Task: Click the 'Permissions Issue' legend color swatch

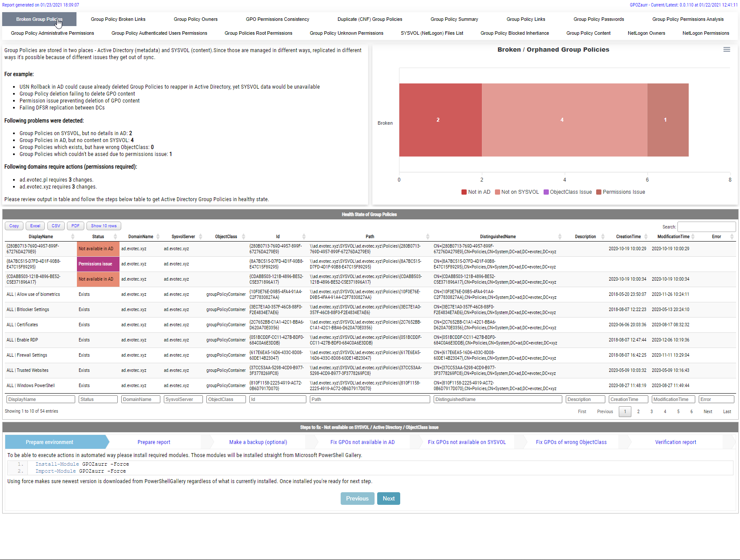Action: click(598, 192)
